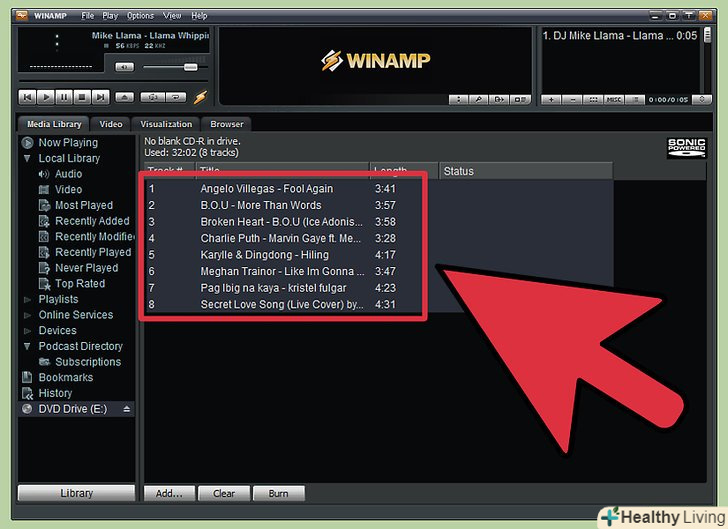Click the song seek progress bar

[x=113, y=81]
